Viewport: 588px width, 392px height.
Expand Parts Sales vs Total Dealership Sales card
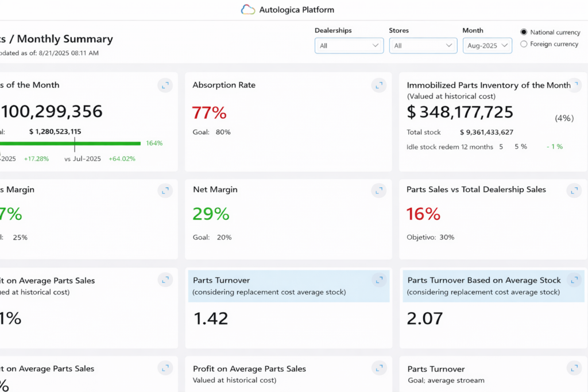[x=574, y=191]
